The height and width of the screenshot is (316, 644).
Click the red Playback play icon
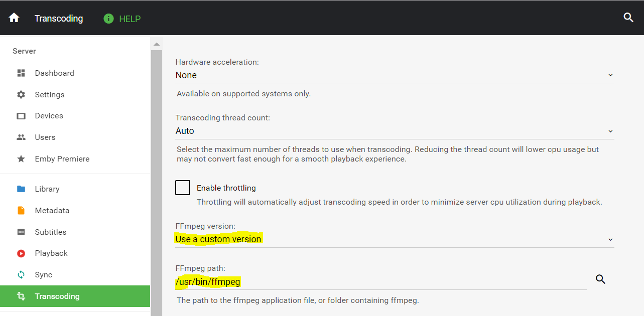point(21,253)
